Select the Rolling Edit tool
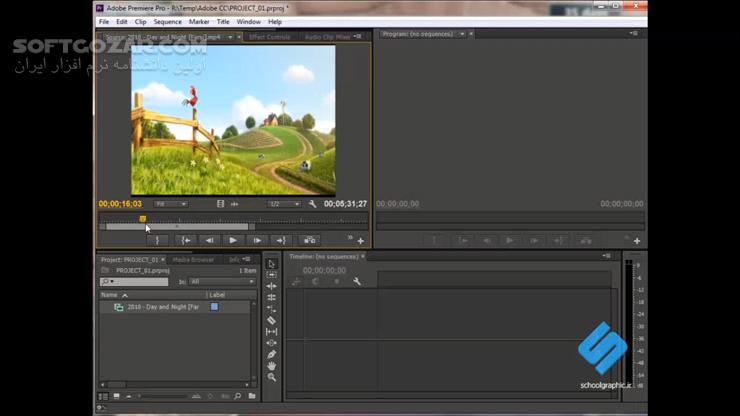The image size is (740, 416). pyautogui.click(x=271, y=297)
